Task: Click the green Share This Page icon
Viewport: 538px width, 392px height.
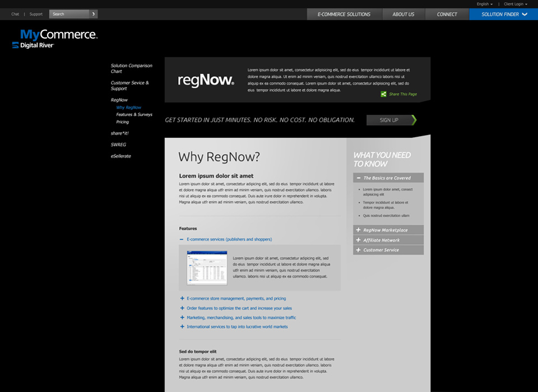Action: click(383, 94)
